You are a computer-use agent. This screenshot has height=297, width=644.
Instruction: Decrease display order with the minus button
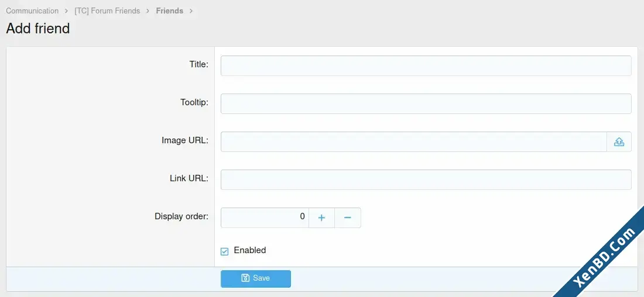click(x=347, y=218)
